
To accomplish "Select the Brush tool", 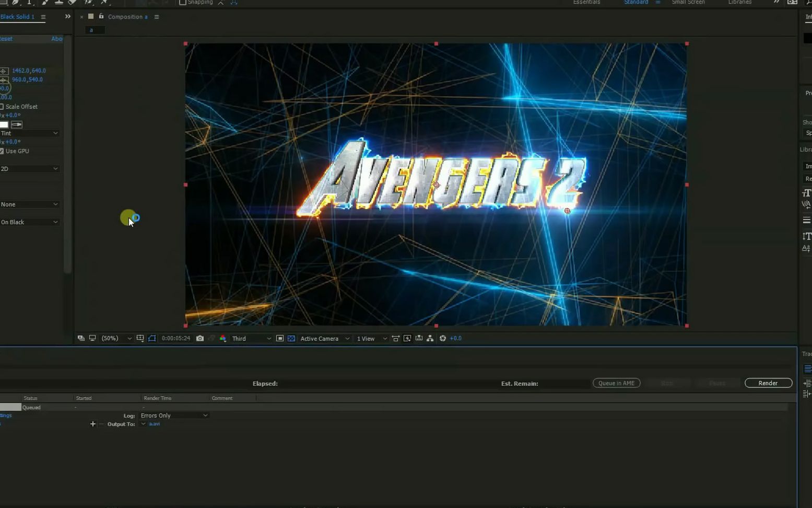I will click(44, 3).
